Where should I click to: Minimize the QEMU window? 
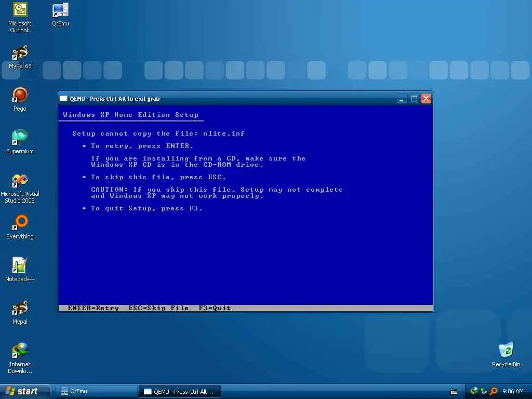pyautogui.click(x=402, y=99)
